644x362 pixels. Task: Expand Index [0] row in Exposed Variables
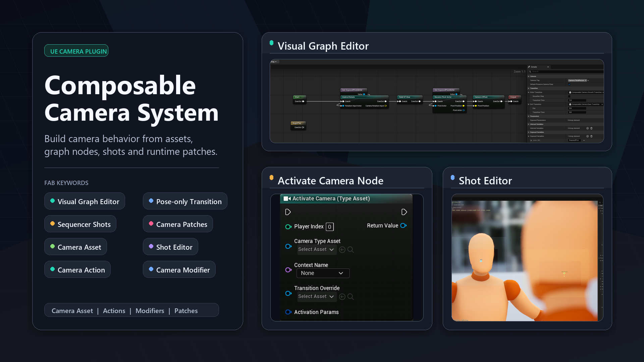point(531,140)
